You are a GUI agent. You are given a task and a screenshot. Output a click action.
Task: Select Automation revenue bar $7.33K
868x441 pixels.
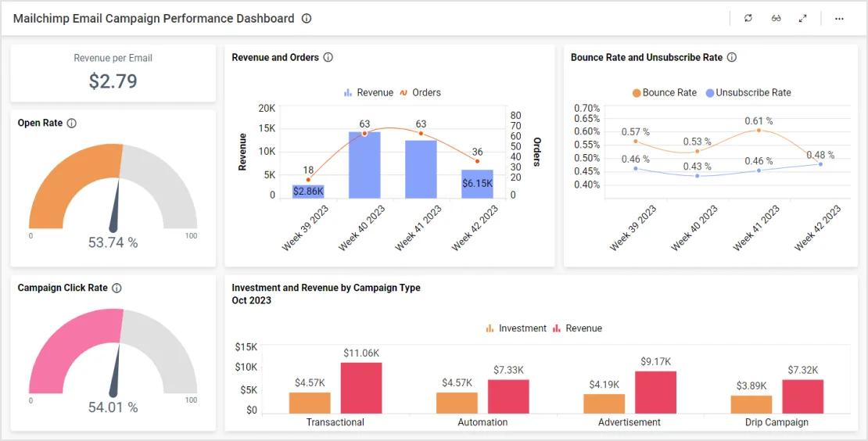(508, 396)
